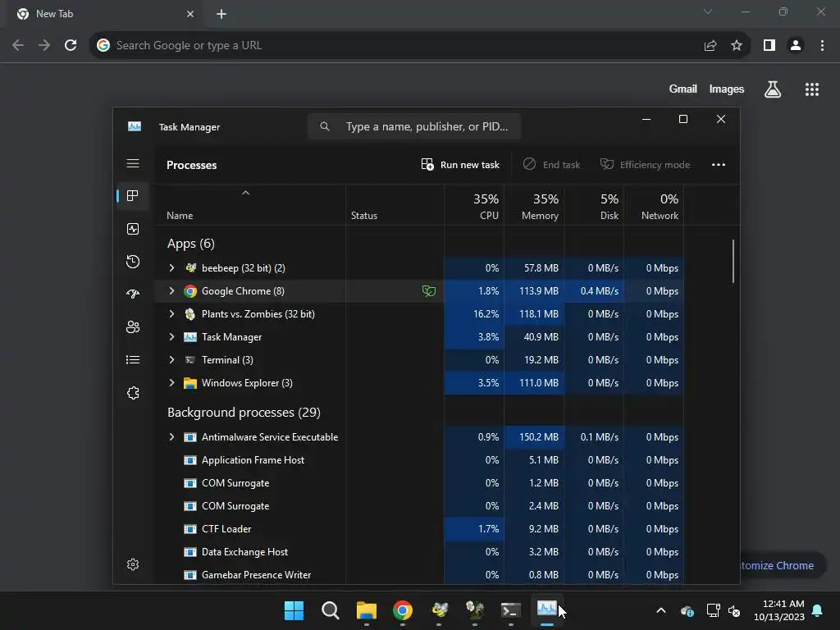This screenshot has height=630, width=840.
Task: Focus the Task Manager search box
Action: tap(414, 126)
